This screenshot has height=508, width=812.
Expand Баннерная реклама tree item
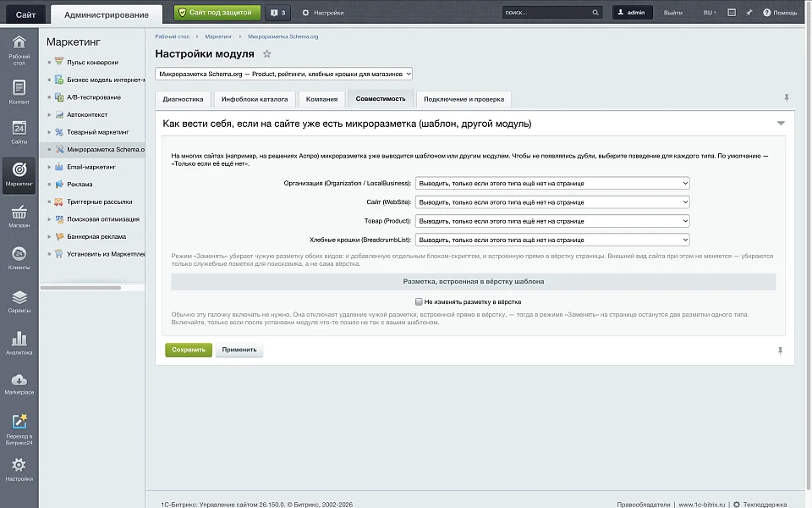tap(49, 236)
